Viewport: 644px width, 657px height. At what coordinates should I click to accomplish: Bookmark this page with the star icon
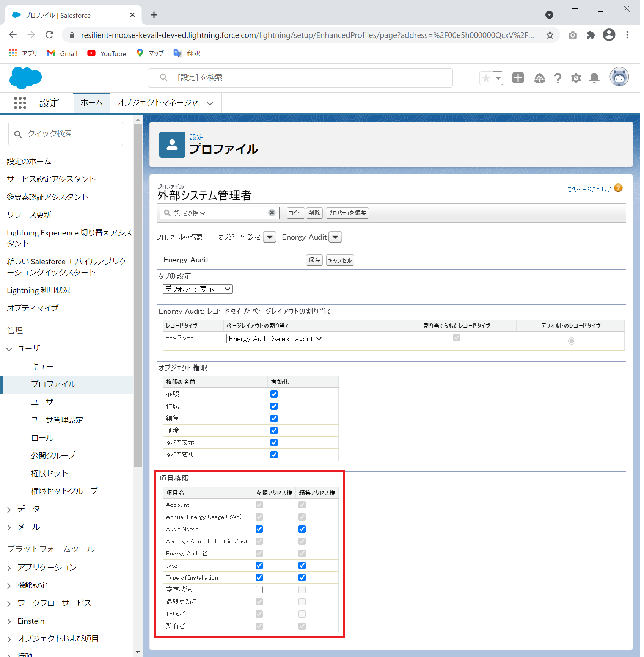pyautogui.click(x=550, y=35)
